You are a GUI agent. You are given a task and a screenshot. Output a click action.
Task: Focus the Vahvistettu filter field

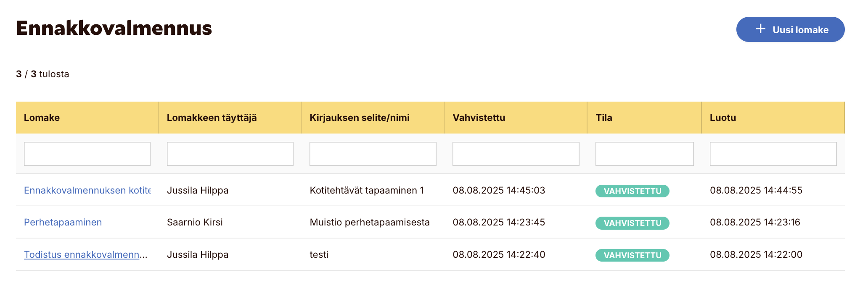(x=516, y=154)
